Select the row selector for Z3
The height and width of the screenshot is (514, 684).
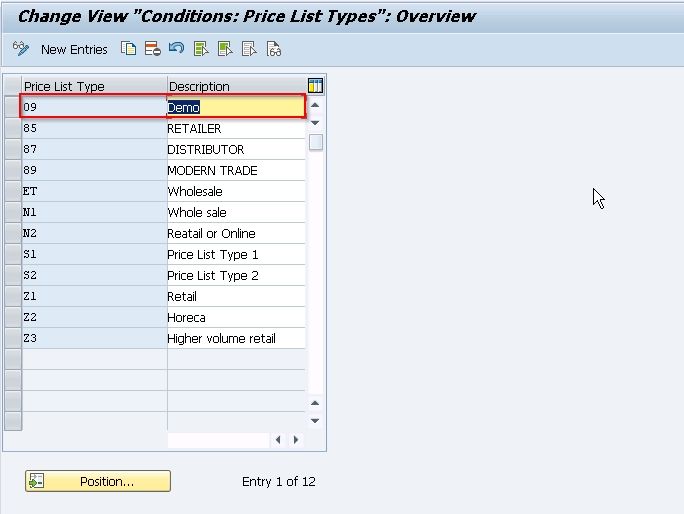point(13,337)
